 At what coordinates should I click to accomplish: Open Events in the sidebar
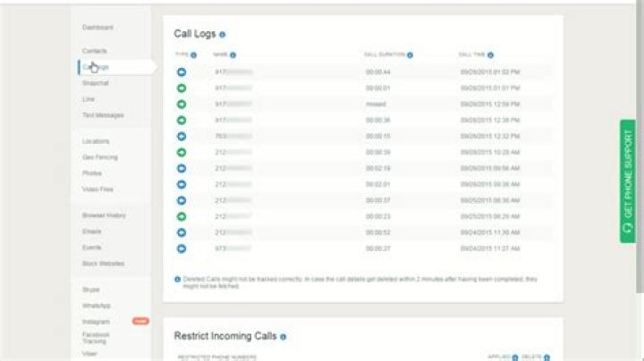[x=91, y=248]
